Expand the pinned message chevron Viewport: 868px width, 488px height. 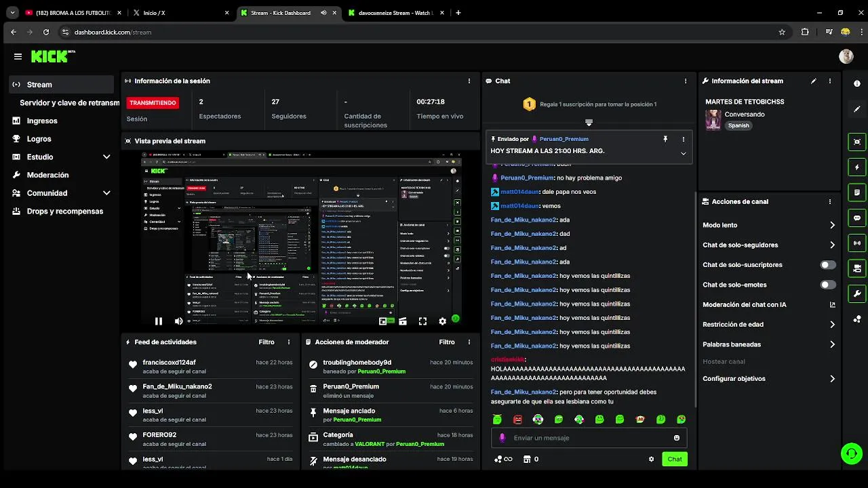click(x=684, y=154)
